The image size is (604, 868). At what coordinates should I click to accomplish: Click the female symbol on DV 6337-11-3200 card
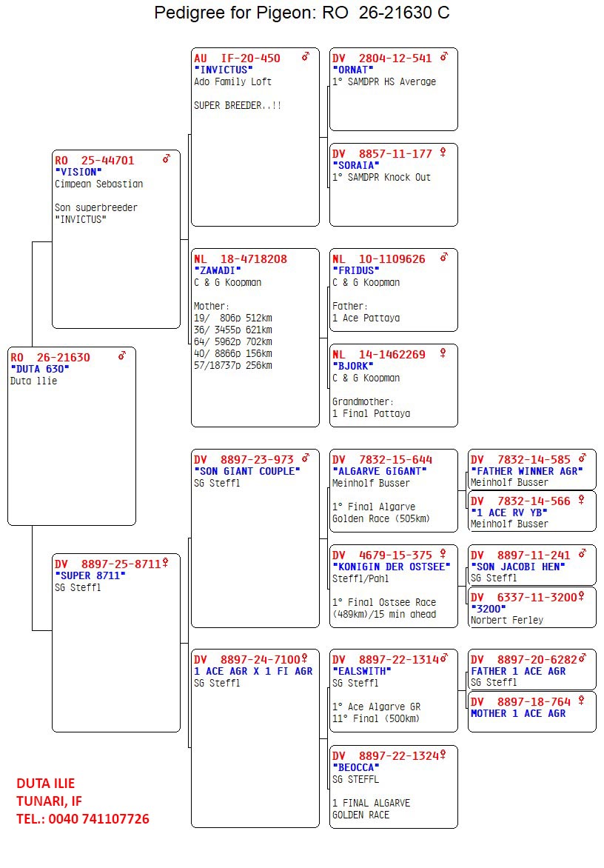tap(581, 595)
